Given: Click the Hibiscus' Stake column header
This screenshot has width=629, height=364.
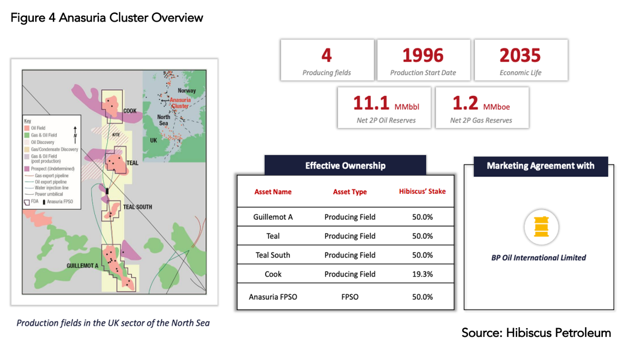Looking at the screenshot, I should (422, 191).
